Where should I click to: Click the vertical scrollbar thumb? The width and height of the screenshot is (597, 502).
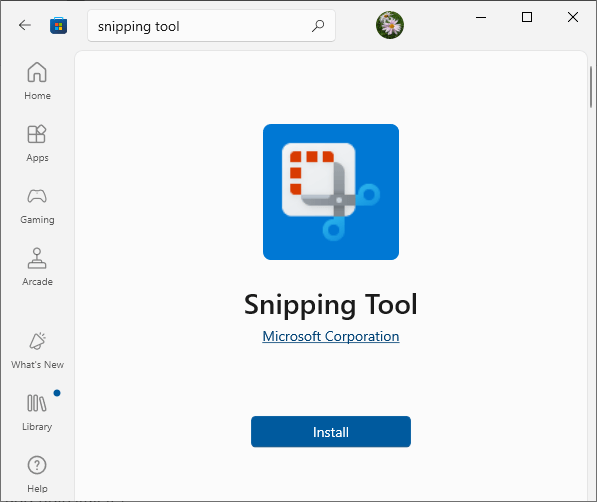(591, 87)
